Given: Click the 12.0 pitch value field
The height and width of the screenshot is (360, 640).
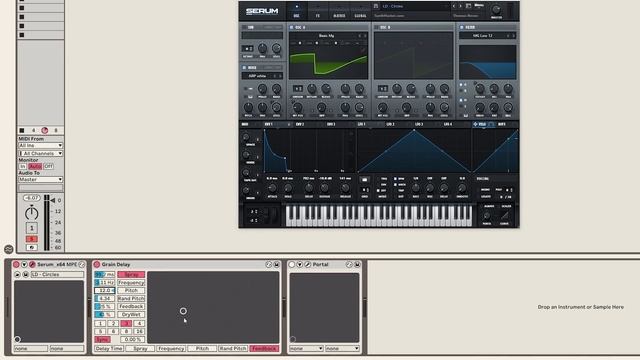Looking at the screenshot, I should pos(104,291).
